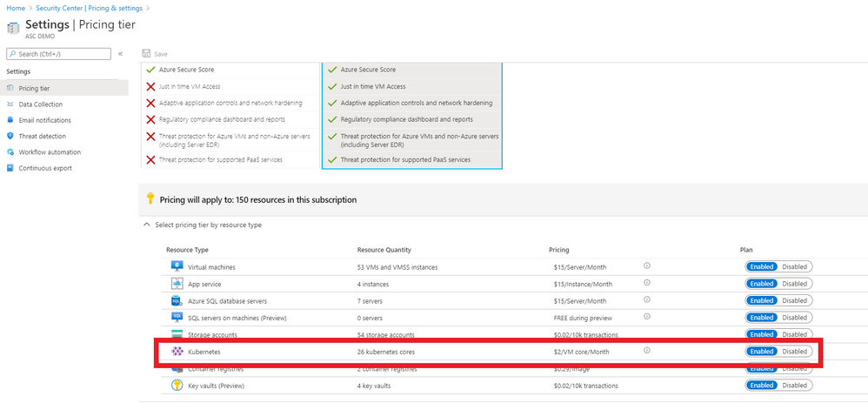Click the Azure SQL database servers icon
This screenshot has height=403, width=868.
click(177, 300)
